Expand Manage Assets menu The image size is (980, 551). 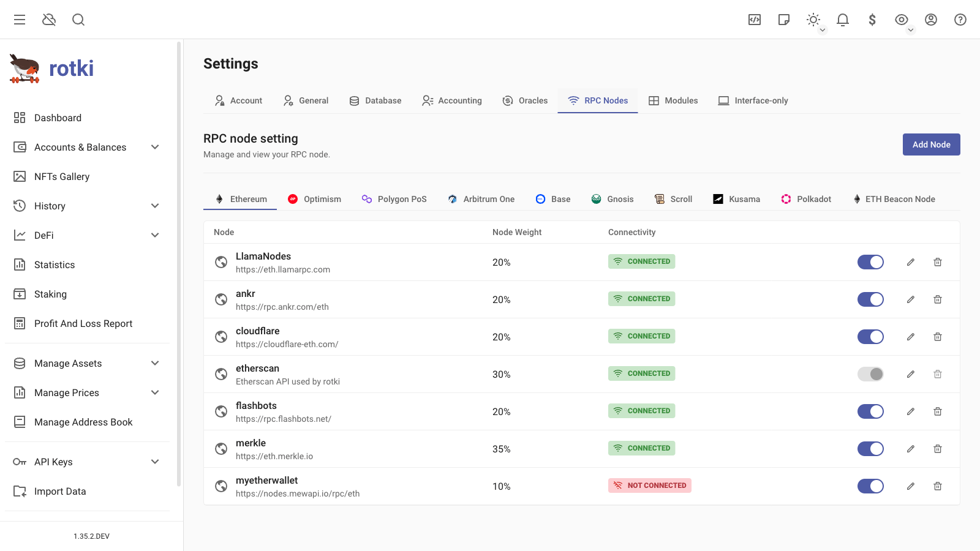[x=87, y=363]
